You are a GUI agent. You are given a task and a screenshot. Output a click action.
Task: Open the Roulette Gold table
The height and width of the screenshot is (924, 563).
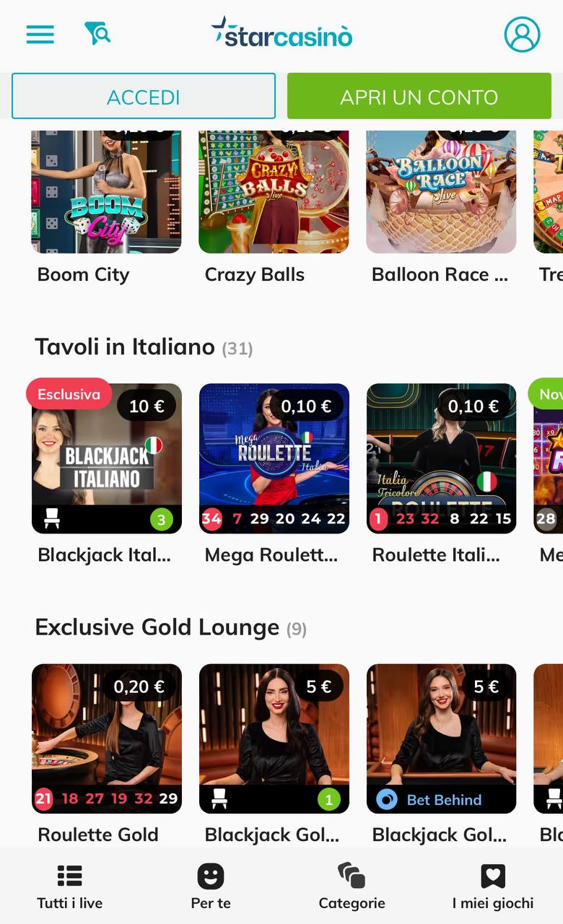107,738
